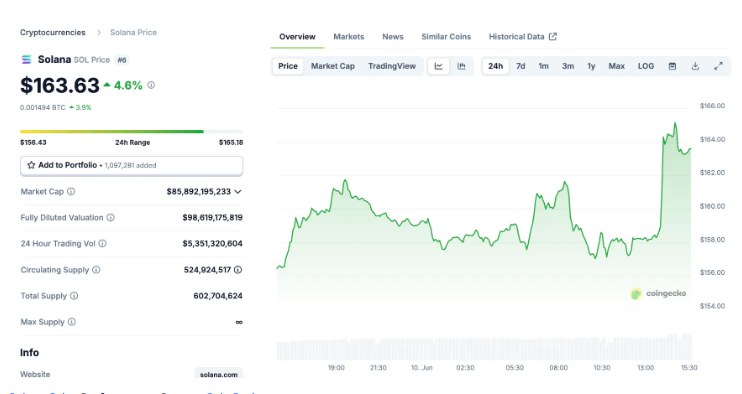Open Historical Data external link
Screen dimensions: 742x394
pyautogui.click(x=522, y=37)
